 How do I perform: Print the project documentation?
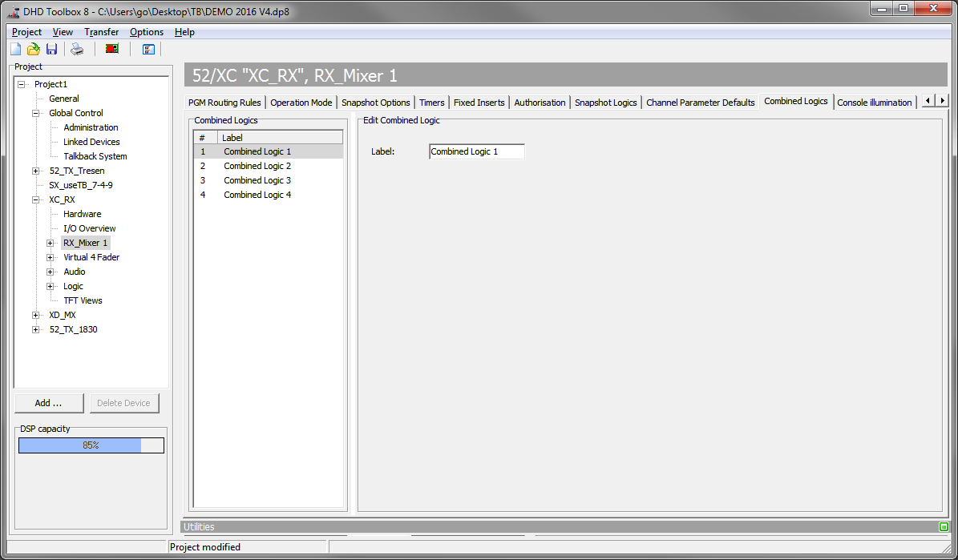tap(76, 49)
